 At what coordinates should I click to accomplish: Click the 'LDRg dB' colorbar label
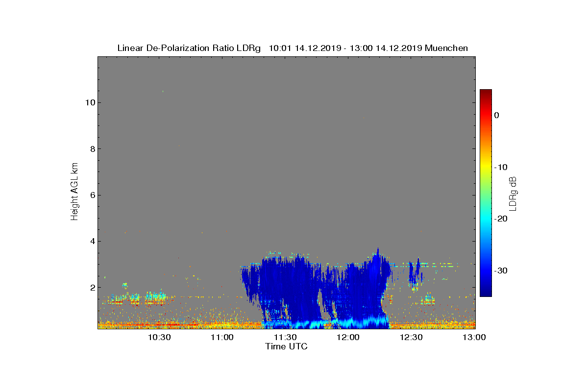[x=513, y=193]
